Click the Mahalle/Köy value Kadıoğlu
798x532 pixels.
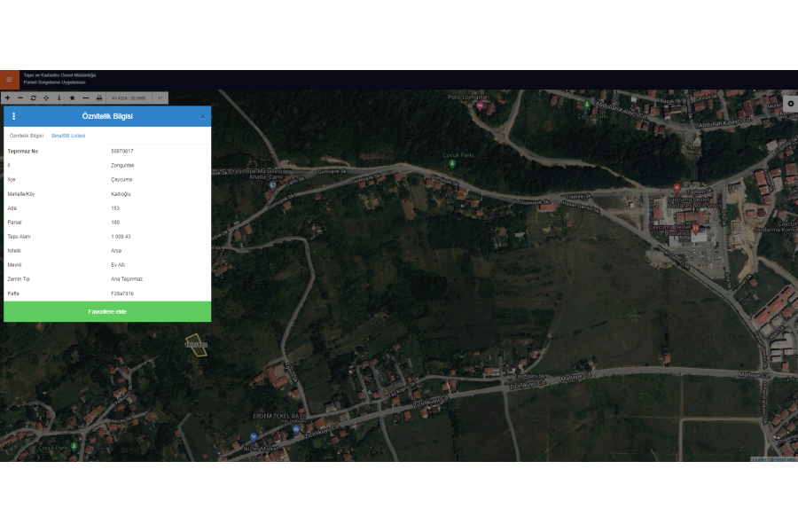[x=121, y=194]
